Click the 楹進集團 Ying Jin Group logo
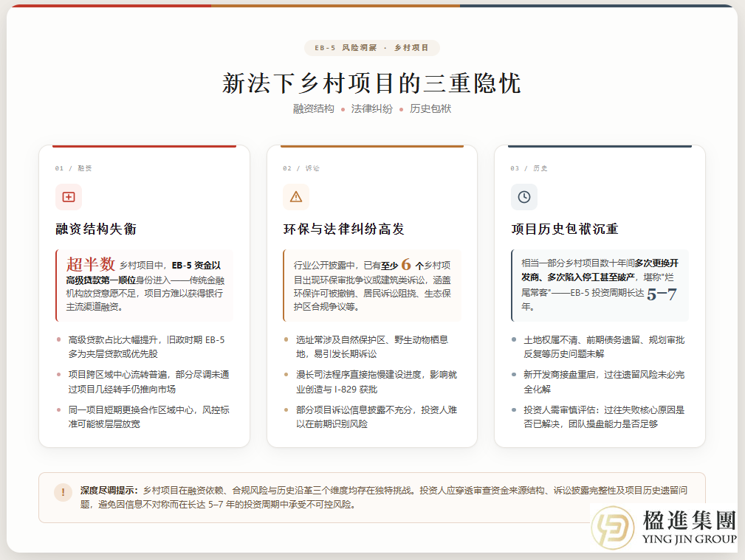This screenshot has height=560, width=745. click(x=664, y=528)
